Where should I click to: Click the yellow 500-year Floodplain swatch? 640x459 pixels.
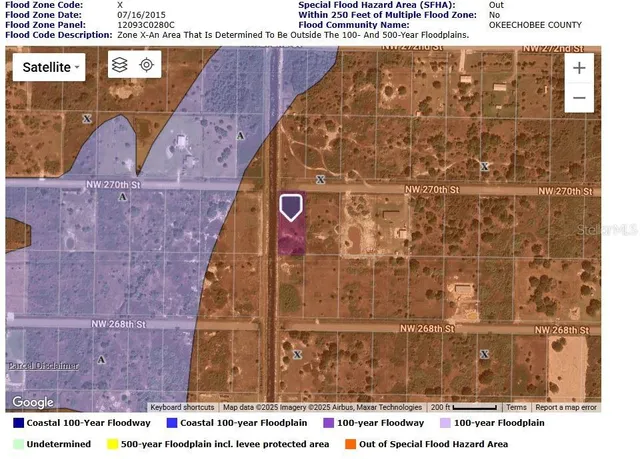pos(114,444)
